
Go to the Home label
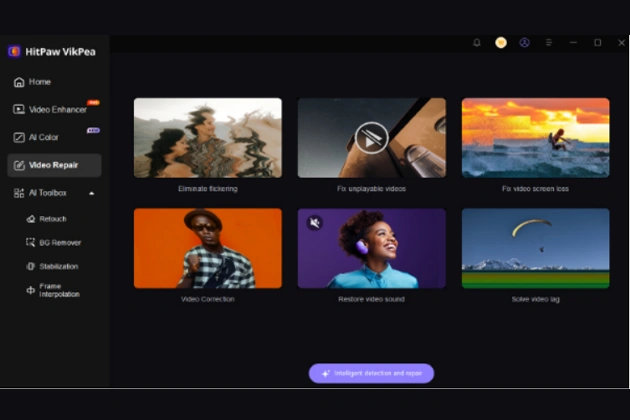(40, 82)
